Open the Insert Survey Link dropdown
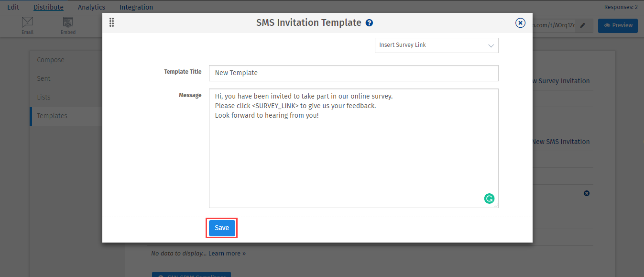 point(436,45)
